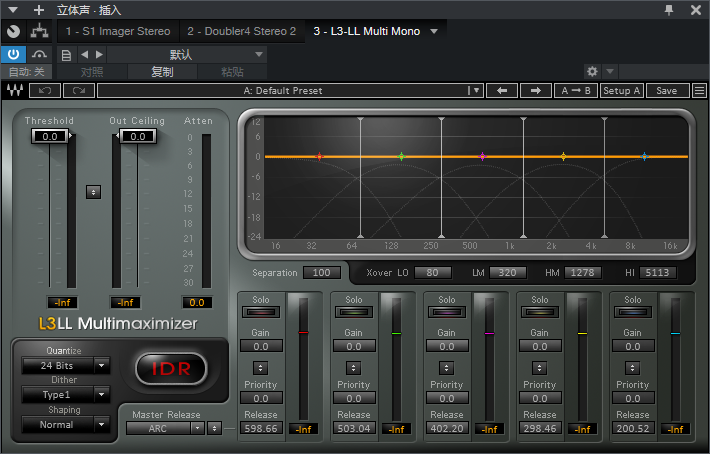
Task: Open the Dither Type1 dropdown
Action: pos(66,395)
